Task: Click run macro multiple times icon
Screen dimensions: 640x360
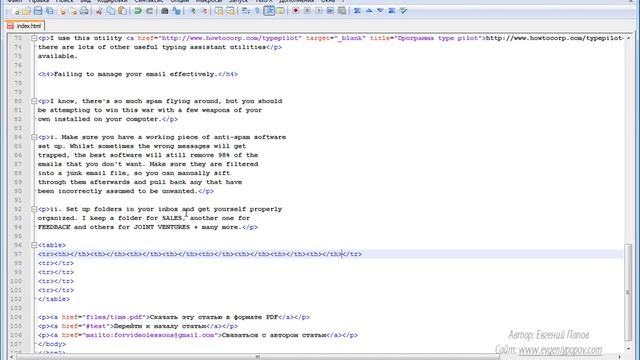Action: 330,11
